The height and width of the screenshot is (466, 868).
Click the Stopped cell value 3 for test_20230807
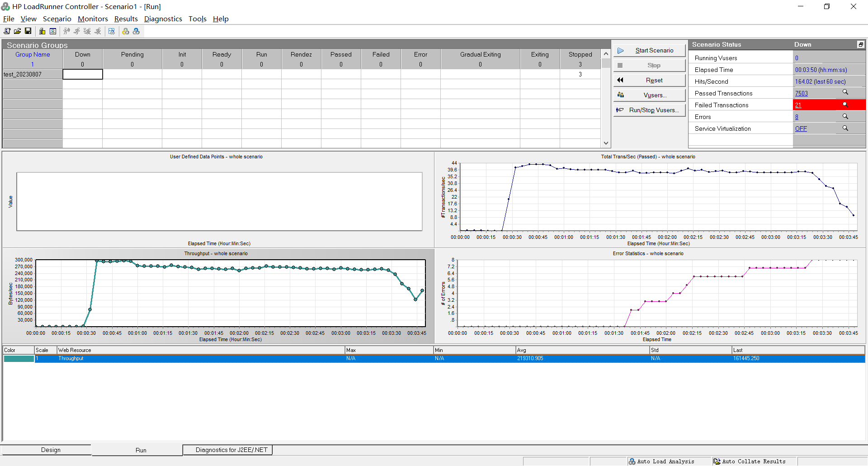coord(580,74)
